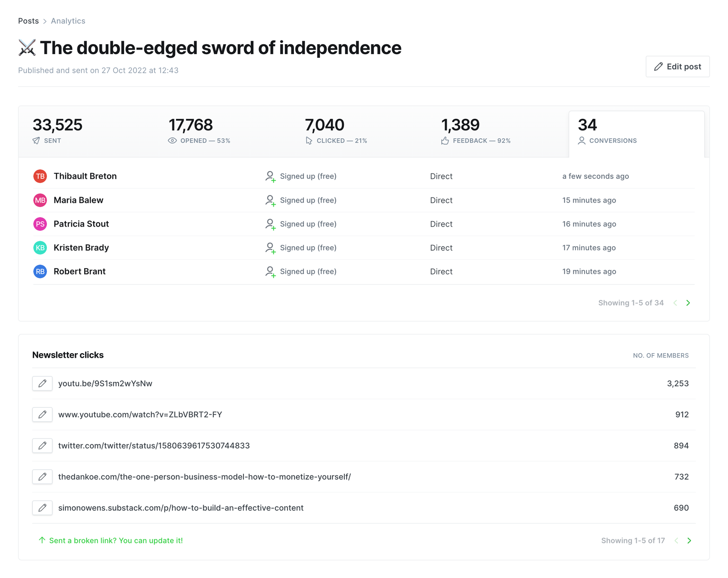
Task: Advance to next page of conversions list
Action: (x=688, y=303)
